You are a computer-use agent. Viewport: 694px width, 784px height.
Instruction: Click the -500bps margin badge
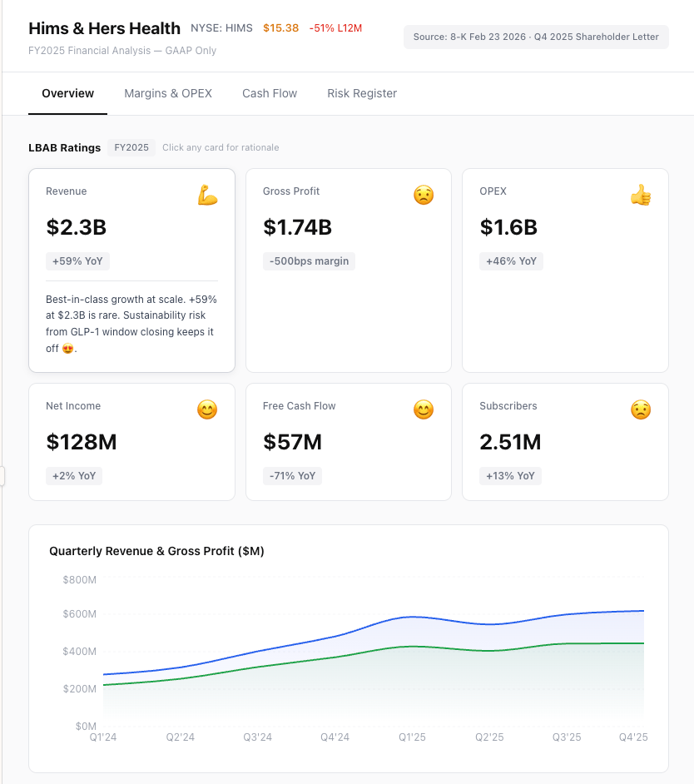[x=309, y=261]
